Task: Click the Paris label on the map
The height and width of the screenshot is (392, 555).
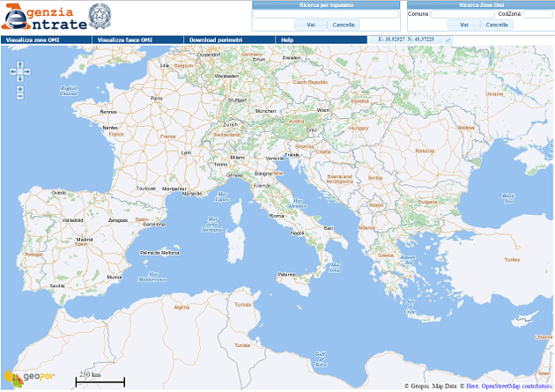Action: (157, 99)
